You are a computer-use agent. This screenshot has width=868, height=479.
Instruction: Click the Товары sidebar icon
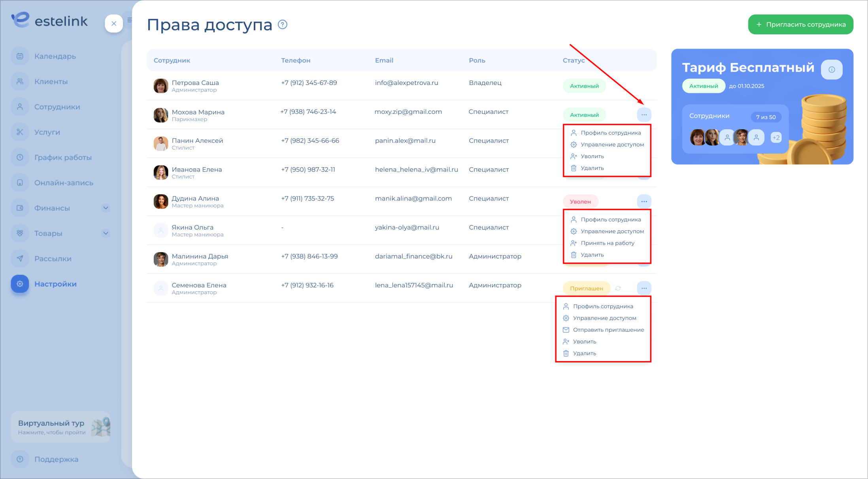pos(20,233)
